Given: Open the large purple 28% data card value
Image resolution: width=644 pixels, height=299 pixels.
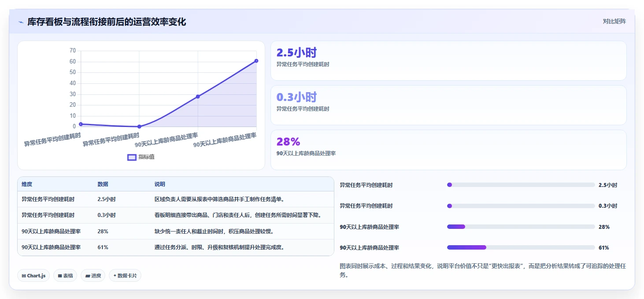Looking at the screenshot, I should [x=288, y=142].
